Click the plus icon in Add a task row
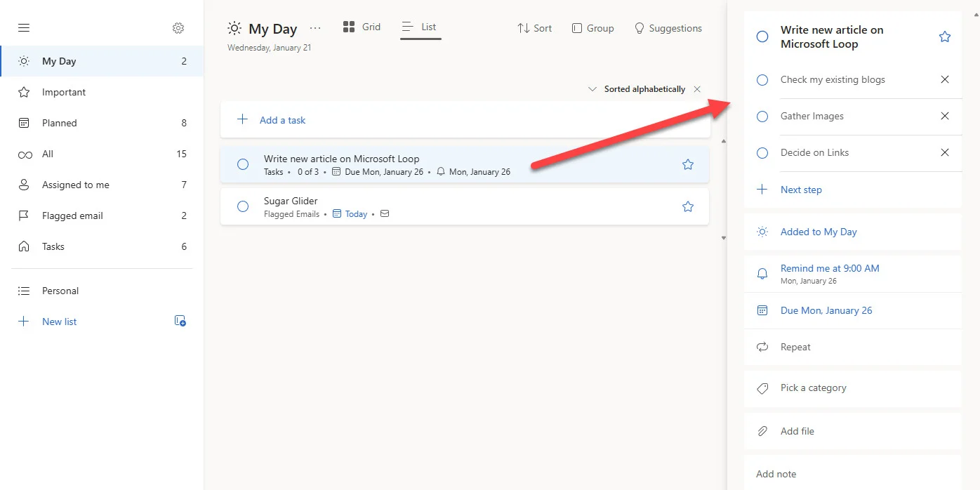This screenshot has height=490, width=980. point(242,119)
